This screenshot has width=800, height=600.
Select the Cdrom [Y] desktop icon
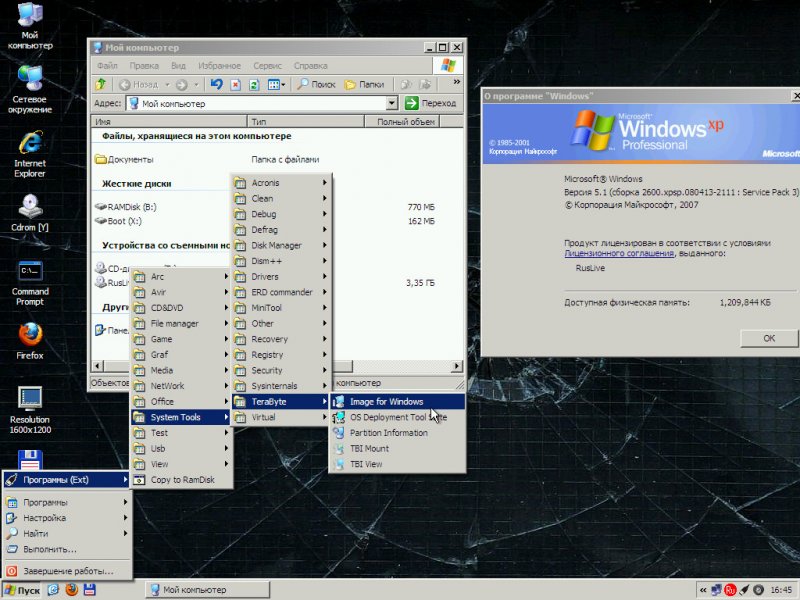click(30, 213)
